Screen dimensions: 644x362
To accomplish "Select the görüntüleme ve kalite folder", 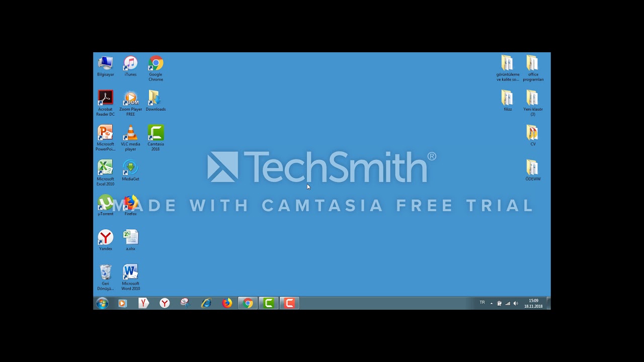I will pos(508,68).
